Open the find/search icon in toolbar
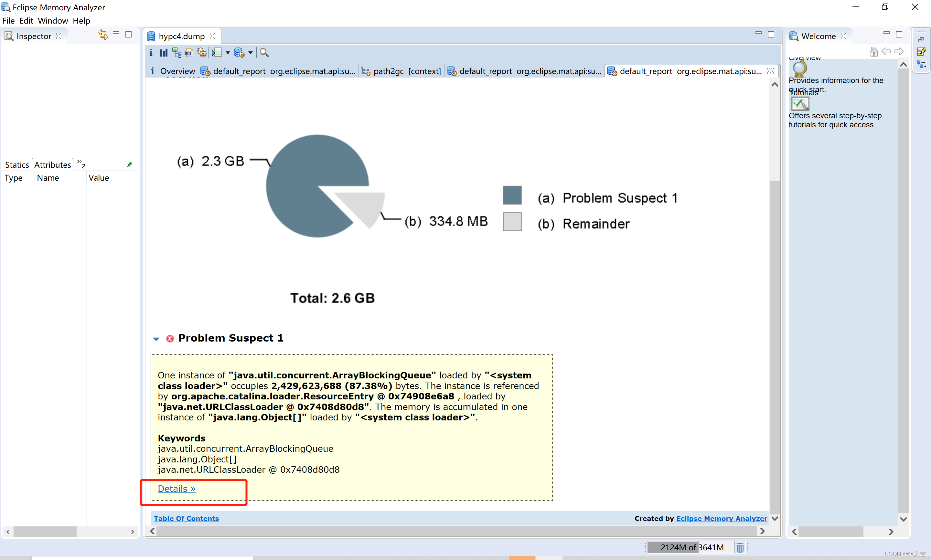The height and width of the screenshot is (560, 931). pos(264,53)
